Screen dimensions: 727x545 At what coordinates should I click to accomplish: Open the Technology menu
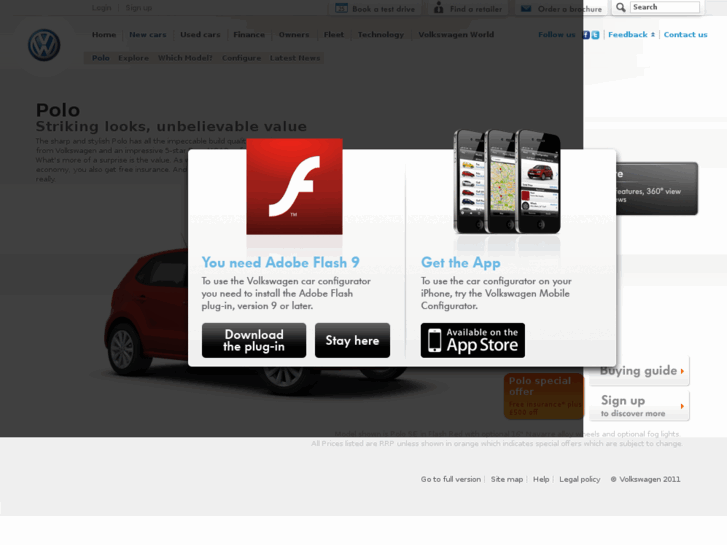pos(381,35)
